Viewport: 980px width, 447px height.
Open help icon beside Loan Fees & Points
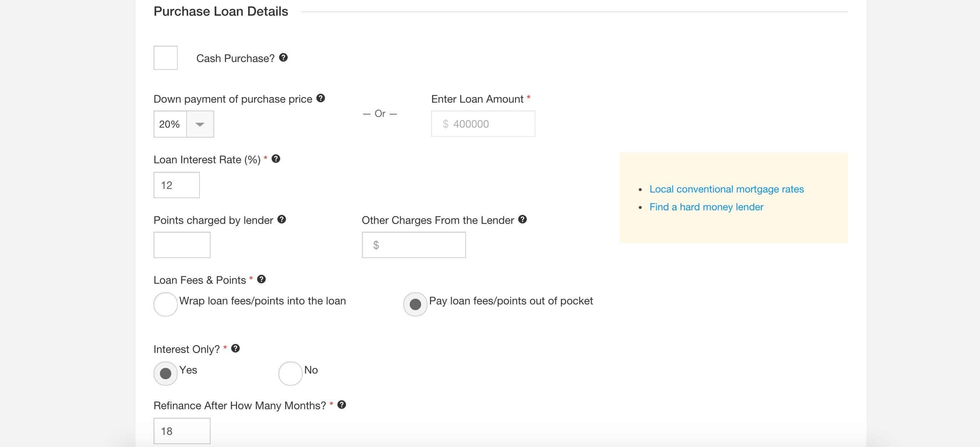click(x=261, y=279)
